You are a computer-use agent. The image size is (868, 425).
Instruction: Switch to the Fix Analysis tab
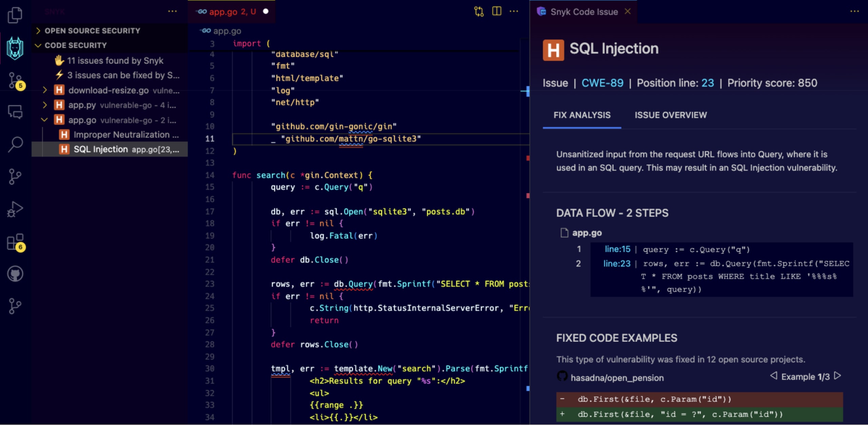point(582,115)
